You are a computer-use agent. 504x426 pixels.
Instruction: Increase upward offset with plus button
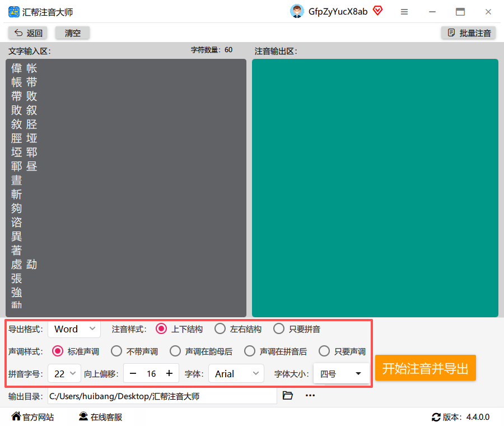[x=169, y=373]
